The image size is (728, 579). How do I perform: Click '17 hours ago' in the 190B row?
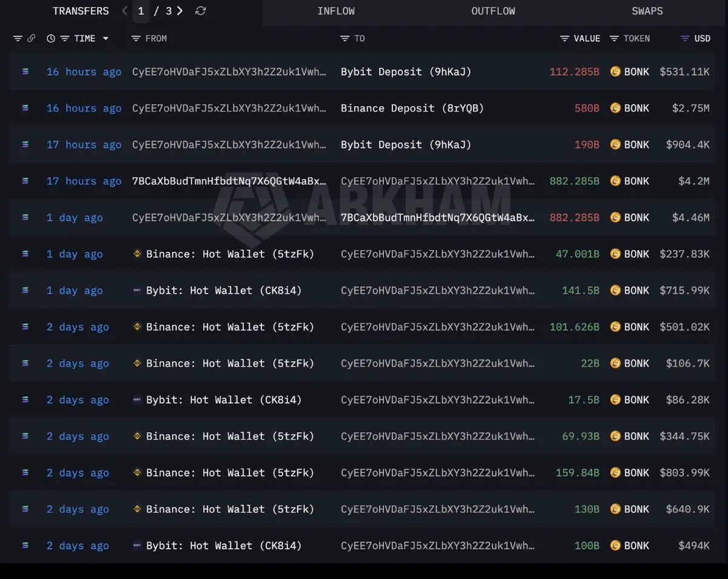[x=84, y=144]
